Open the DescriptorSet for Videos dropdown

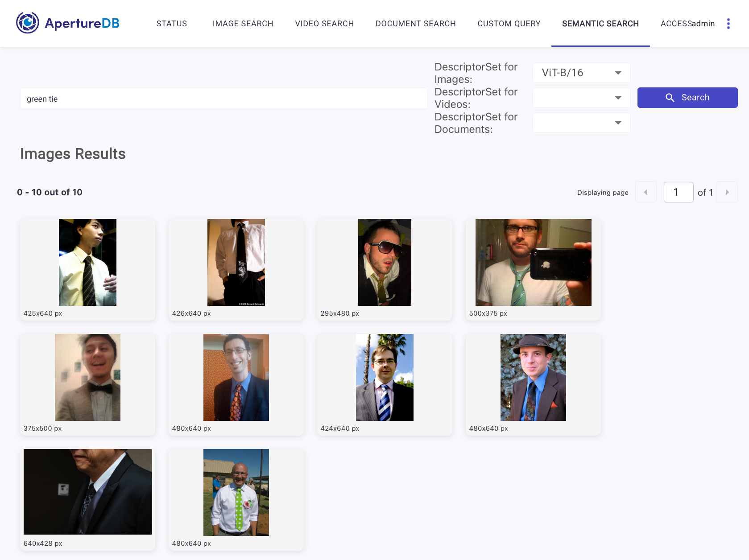[581, 98]
